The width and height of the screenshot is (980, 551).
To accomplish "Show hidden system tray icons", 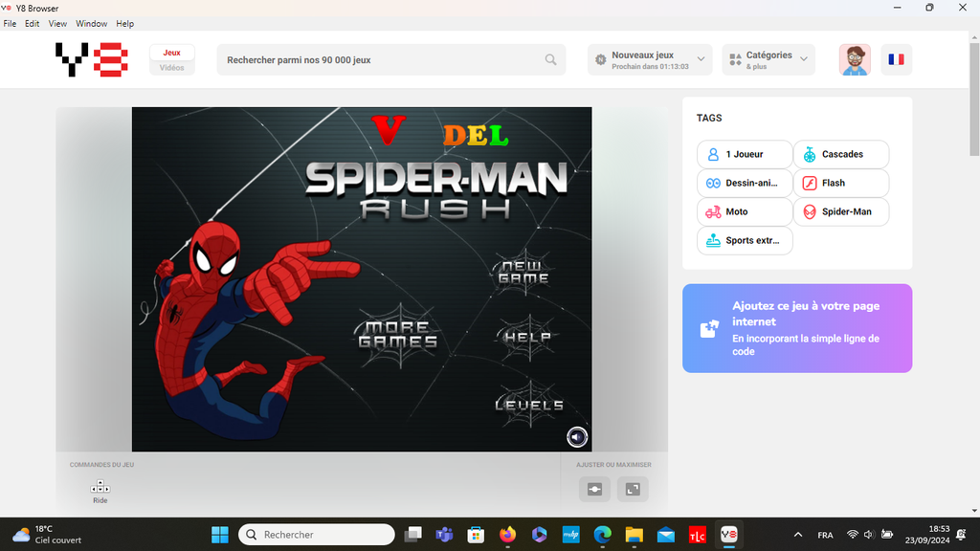I will (798, 535).
